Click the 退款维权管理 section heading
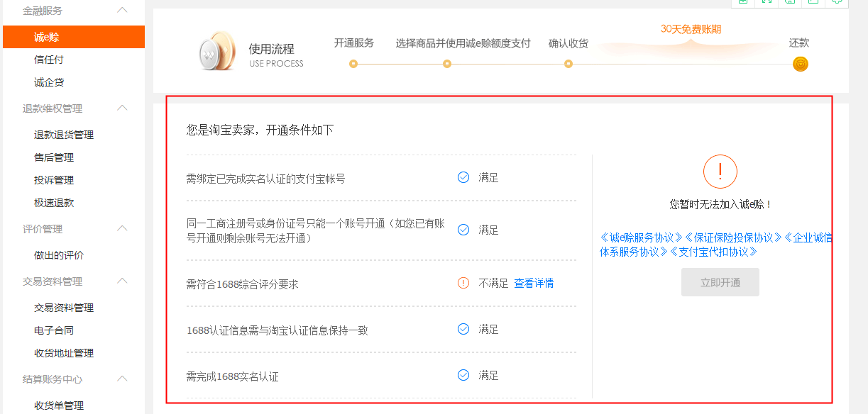Image resolution: width=868 pixels, height=414 pixels. point(53,108)
